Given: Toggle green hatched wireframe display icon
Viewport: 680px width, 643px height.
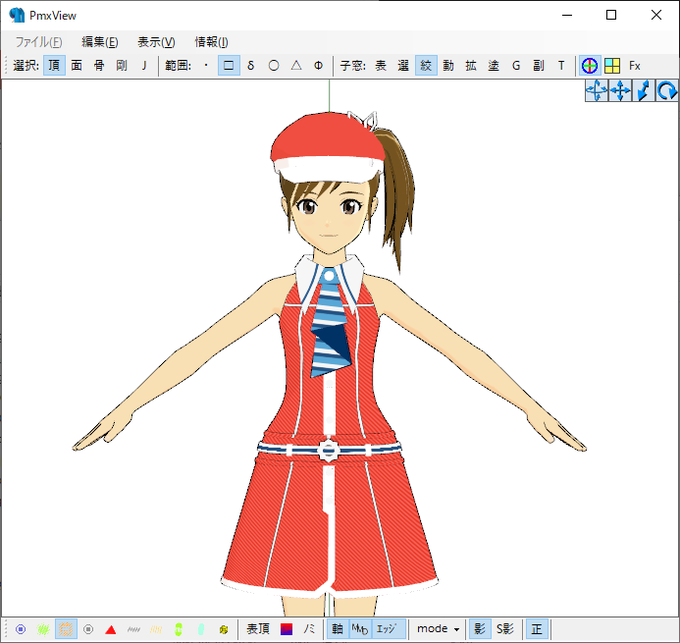Looking at the screenshot, I should click(43, 629).
